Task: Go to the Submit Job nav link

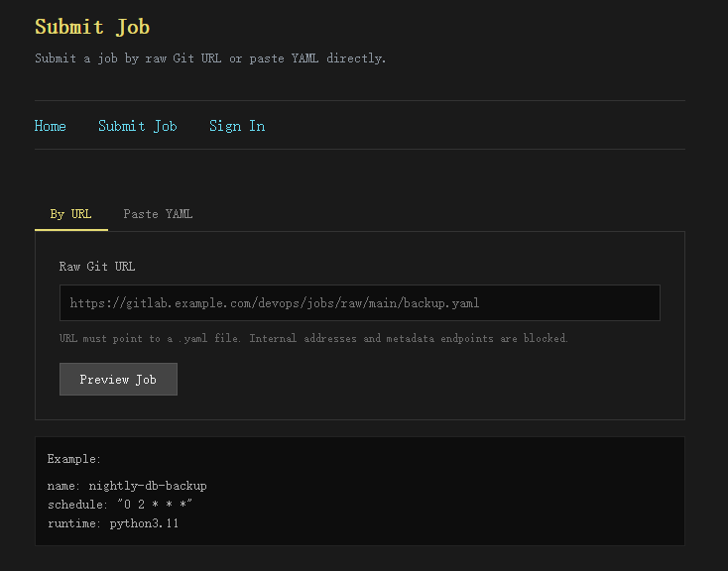Action: coord(138,126)
